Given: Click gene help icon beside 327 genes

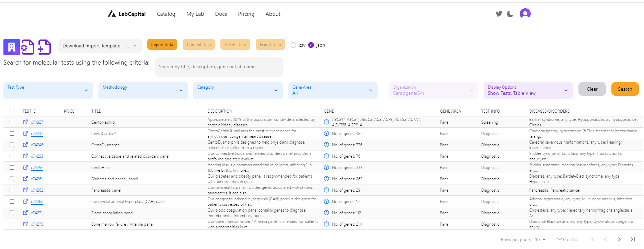Looking at the screenshot, I should pos(326,133).
